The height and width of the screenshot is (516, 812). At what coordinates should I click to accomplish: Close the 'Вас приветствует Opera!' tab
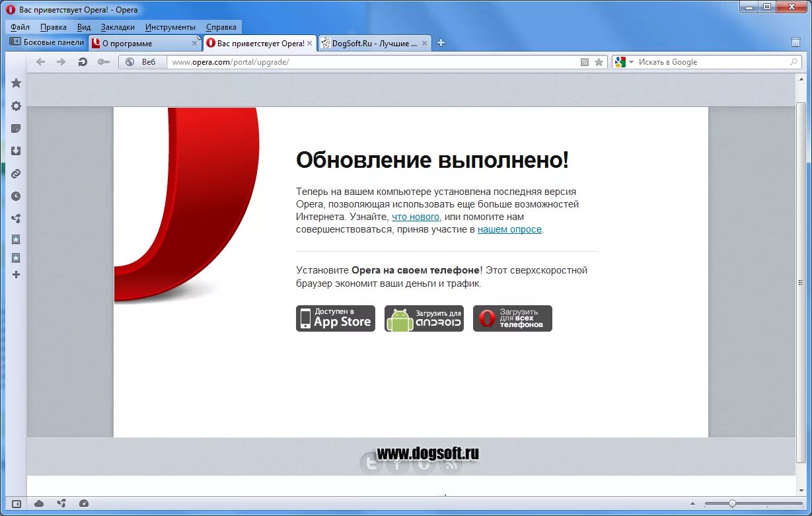tap(311, 44)
